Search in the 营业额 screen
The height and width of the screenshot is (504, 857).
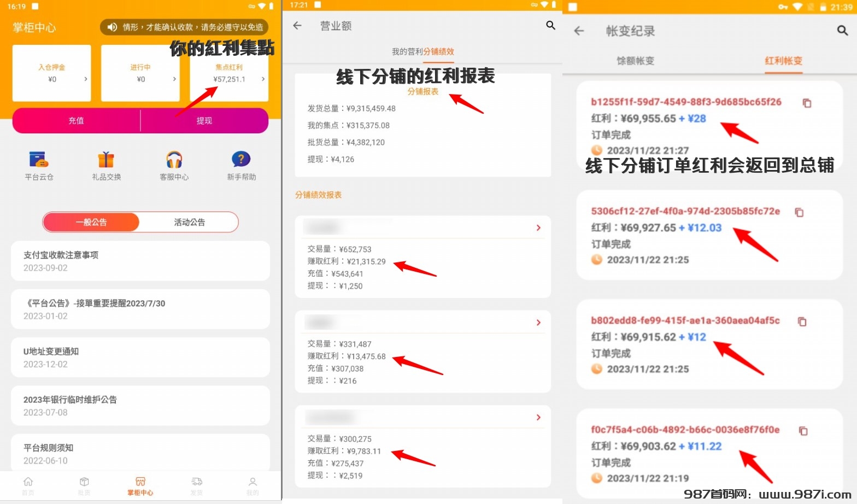[550, 25]
